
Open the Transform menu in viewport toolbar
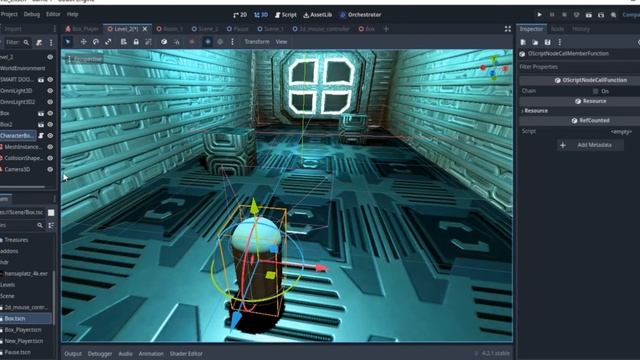pos(257,42)
